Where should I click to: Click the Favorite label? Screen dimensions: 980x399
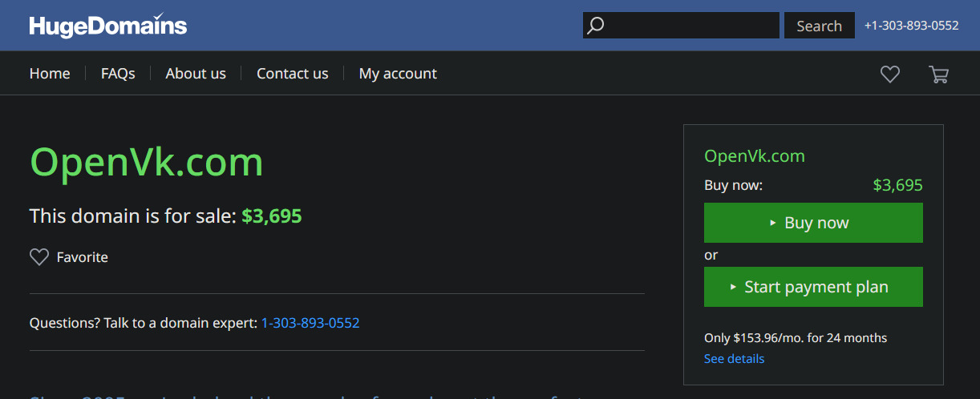point(82,257)
